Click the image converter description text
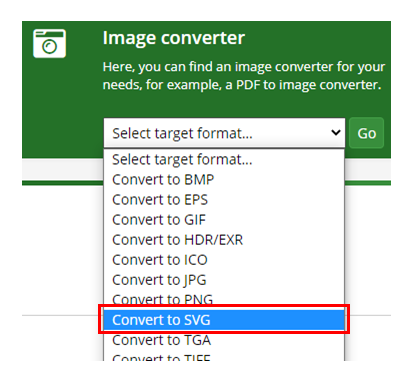Image resolution: width=412 pixels, height=373 pixels. 244,76
